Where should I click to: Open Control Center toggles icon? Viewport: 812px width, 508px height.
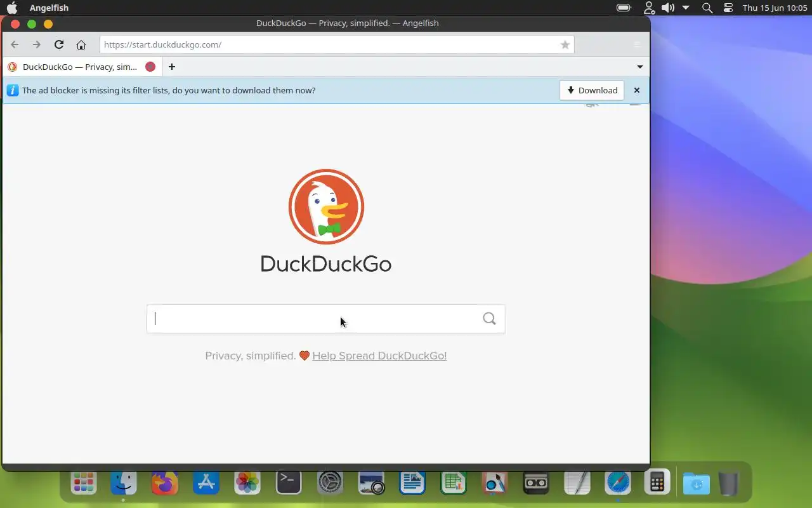click(x=728, y=8)
